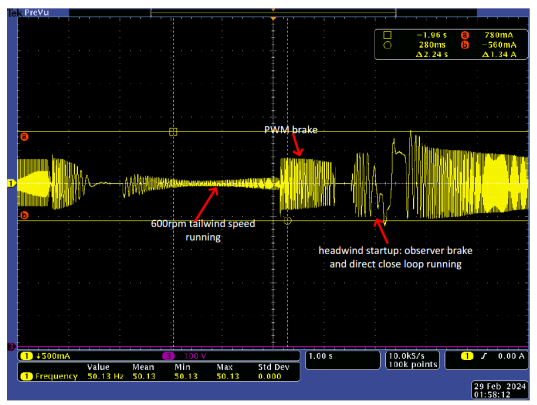Image resolution: width=537 pixels, height=405 pixels.
Task: Click the PWM brake annotation
Action: (x=291, y=130)
